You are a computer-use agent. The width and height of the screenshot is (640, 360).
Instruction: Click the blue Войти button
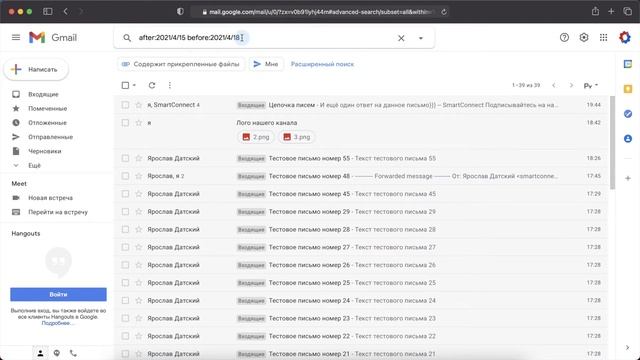coord(58,294)
